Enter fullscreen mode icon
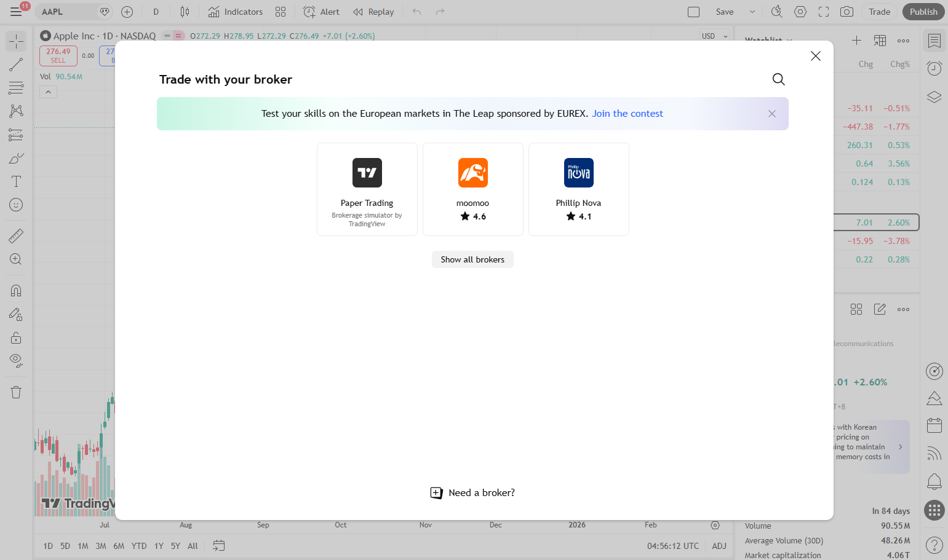Screen dimensions: 948x560 (x=824, y=12)
